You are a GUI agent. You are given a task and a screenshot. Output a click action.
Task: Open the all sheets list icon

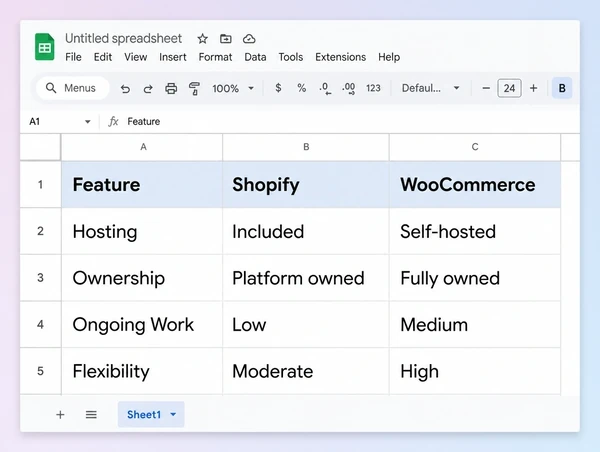tap(91, 414)
